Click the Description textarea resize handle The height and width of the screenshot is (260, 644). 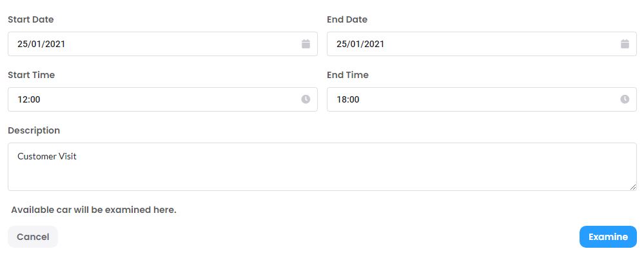(633, 187)
